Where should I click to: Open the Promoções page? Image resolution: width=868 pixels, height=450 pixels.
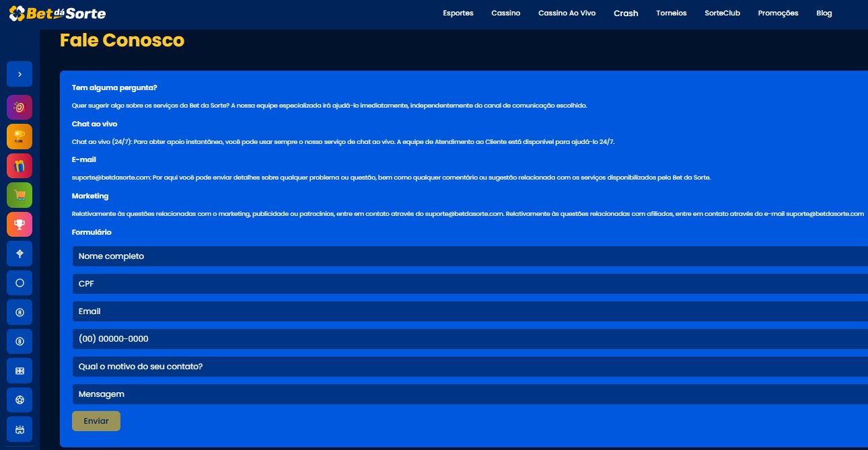tap(778, 13)
